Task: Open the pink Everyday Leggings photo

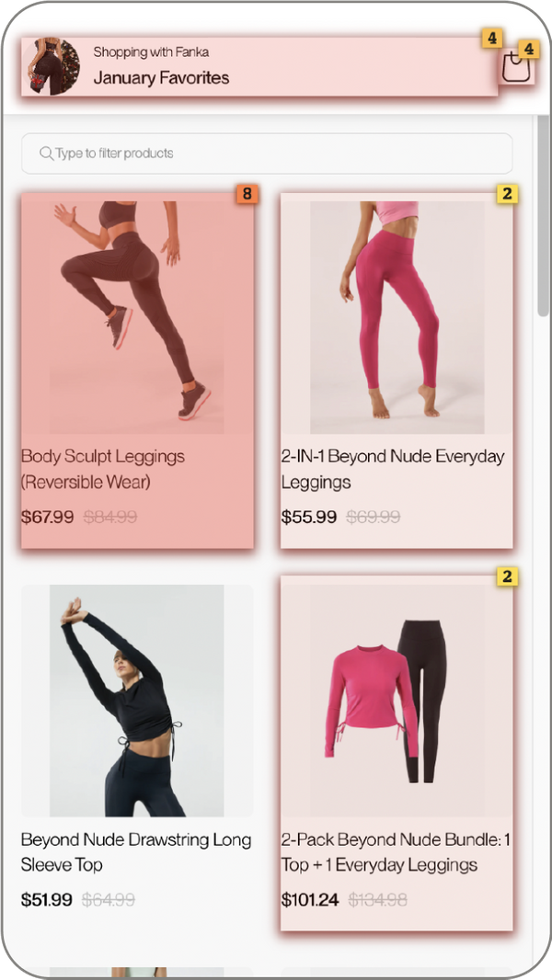Action: coord(397,317)
